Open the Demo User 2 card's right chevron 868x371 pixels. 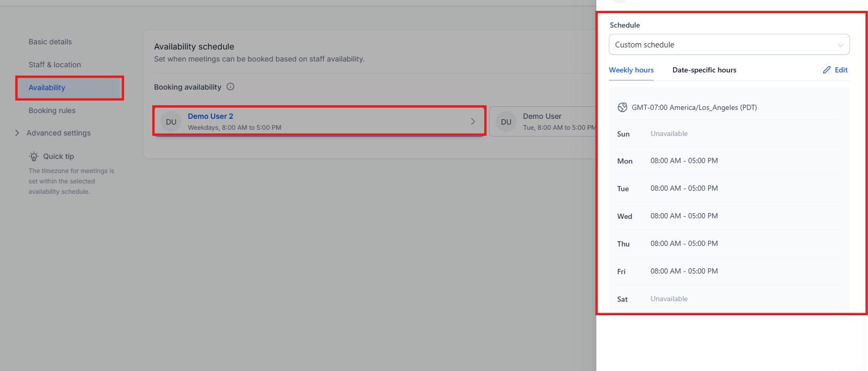[473, 121]
